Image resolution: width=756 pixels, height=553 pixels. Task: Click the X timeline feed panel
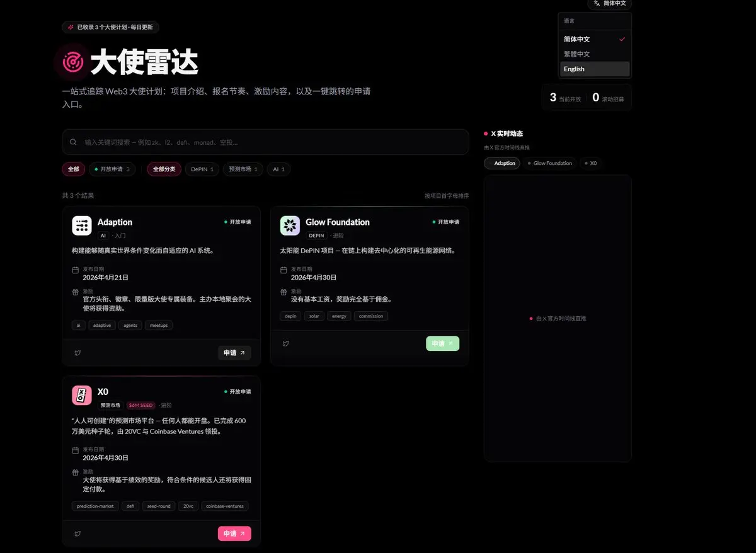(x=558, y=319)
